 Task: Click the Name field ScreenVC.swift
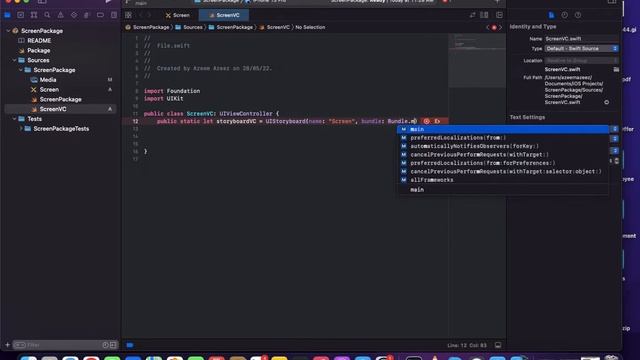(581, 39)
